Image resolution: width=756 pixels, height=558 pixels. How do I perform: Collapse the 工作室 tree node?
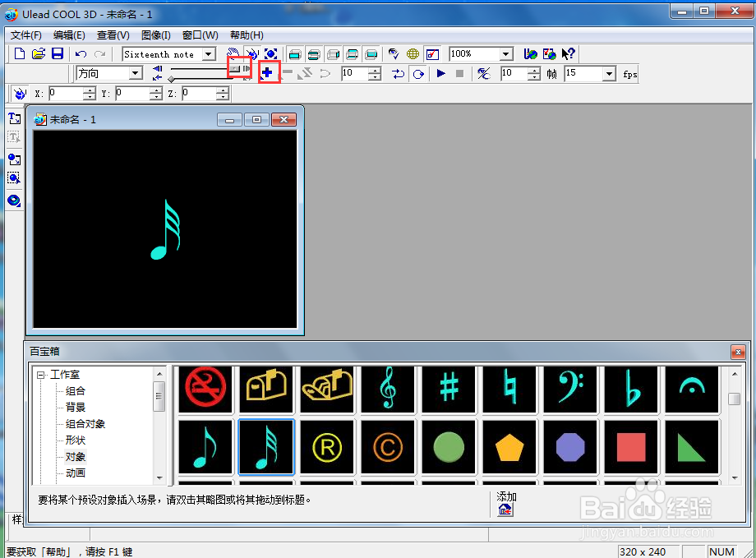(41, 375)
